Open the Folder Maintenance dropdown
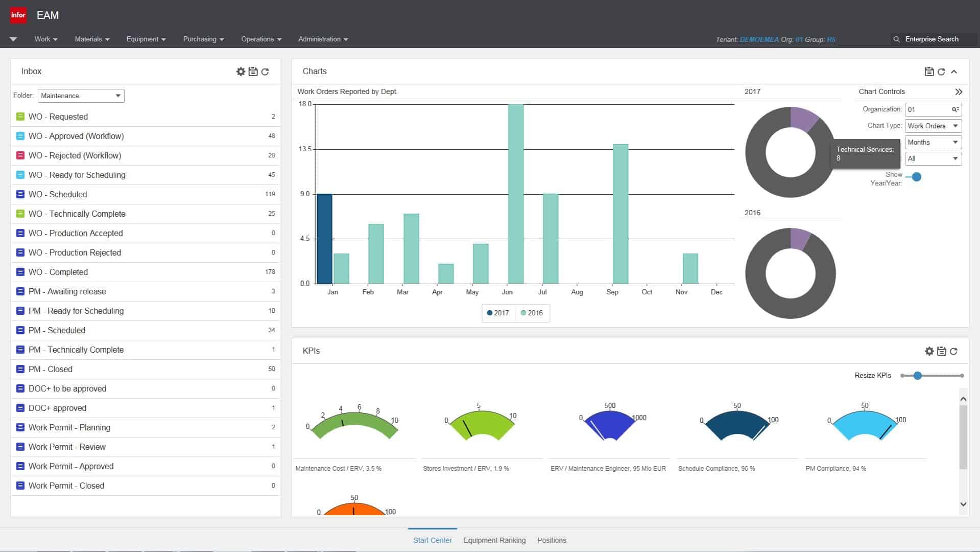Image resolution: width=980 pixels, height=552 pixels. click(81, 96)
